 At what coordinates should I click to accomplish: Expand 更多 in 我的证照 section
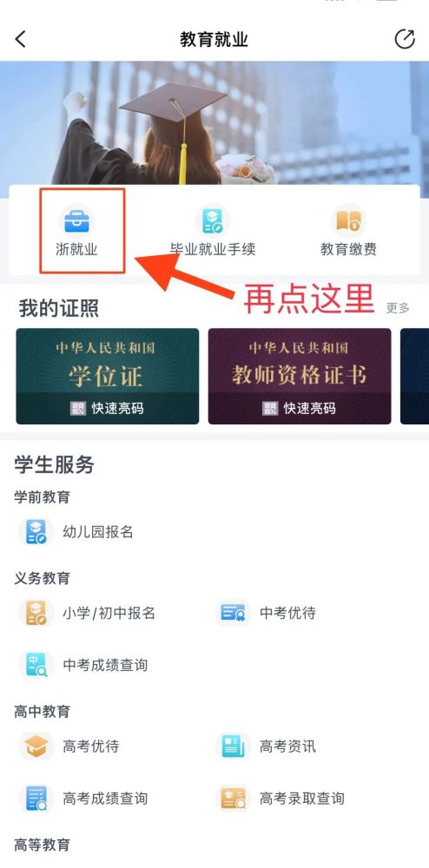(398, 308)
